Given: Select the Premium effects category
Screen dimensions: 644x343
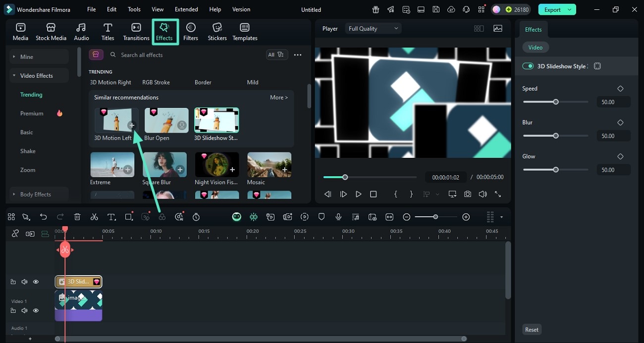Looking at the screenshot, I should 32,113.
